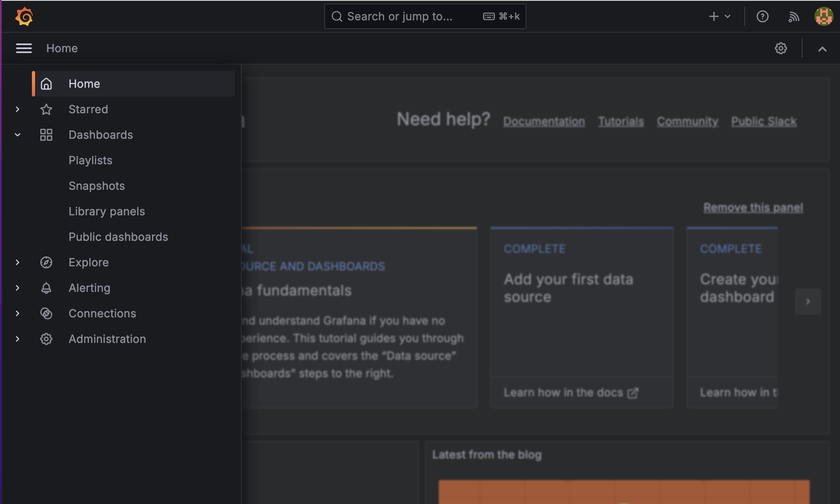
Task: Expand the Alerting section chevron
Action: point(18,288)
